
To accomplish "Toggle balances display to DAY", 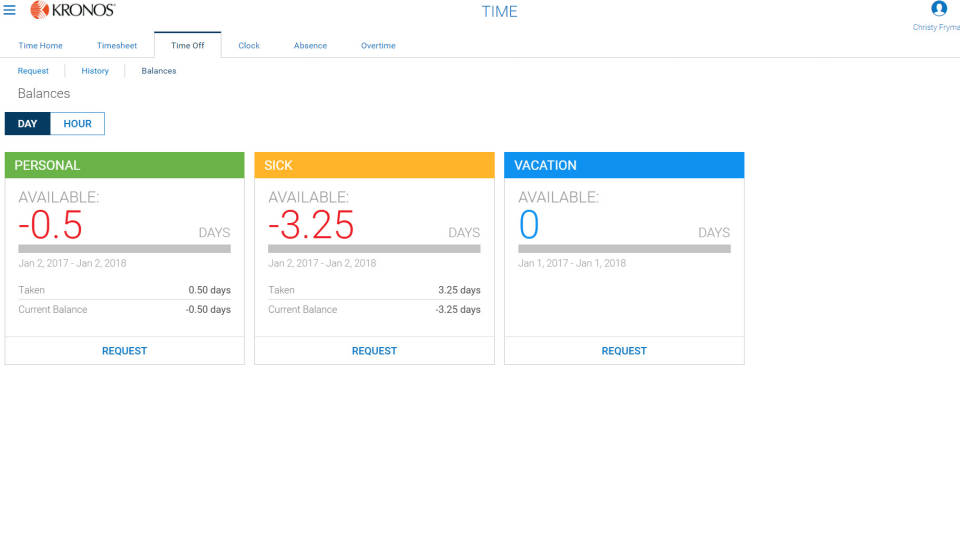I will click(28, 124).
